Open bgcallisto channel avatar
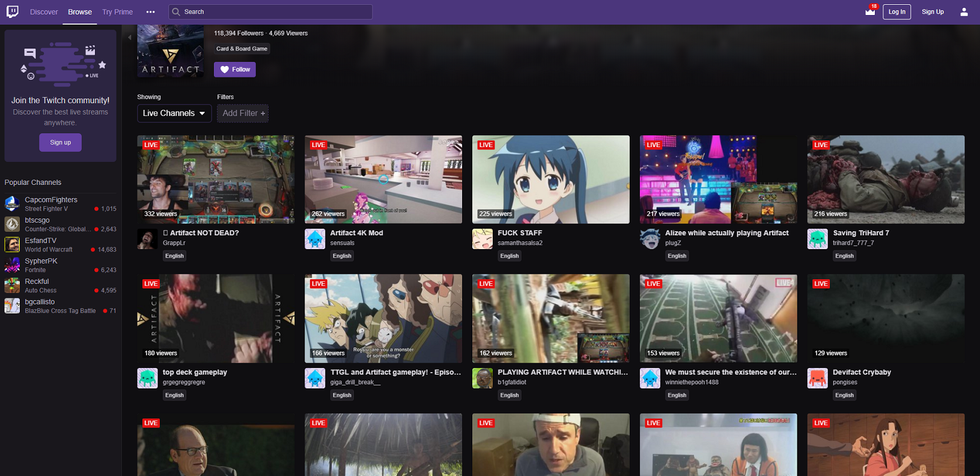980x476 pixels. click(x=12, y=306)
